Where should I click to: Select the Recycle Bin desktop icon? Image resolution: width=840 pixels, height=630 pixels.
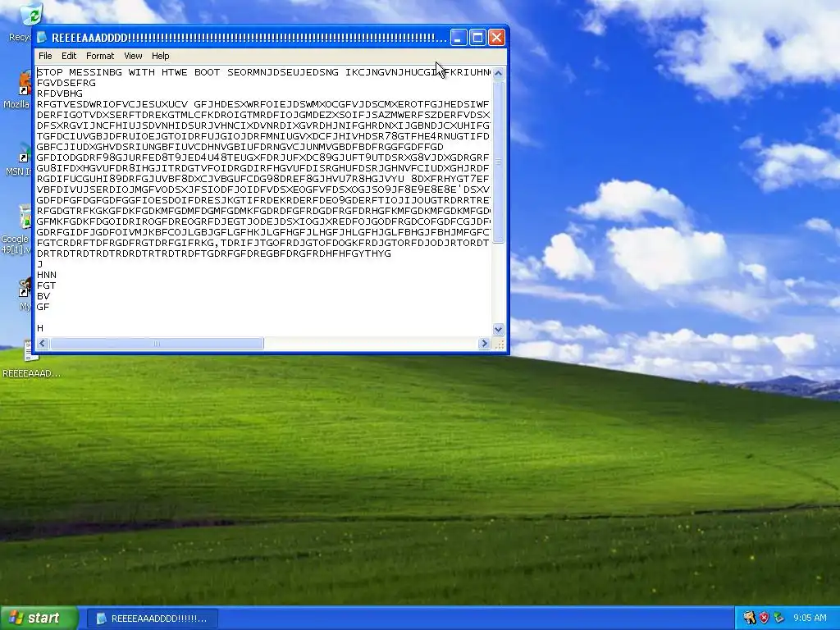(x=30, y=15)
